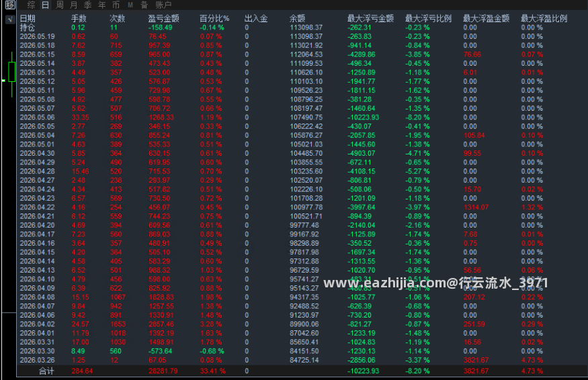The height and width of the screenshot is (380, 588).
Task: Click the floating loss -10223.93 in 2026.05.06 row
Action: pos(363,117)
